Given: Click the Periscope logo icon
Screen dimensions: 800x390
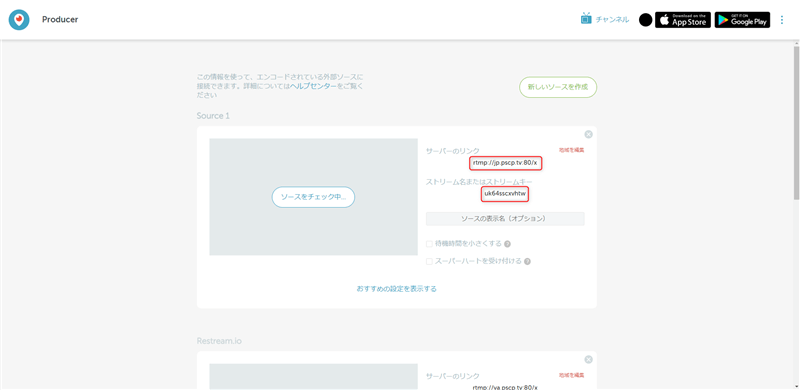Looking at the screenshot, I should (19, 20).
